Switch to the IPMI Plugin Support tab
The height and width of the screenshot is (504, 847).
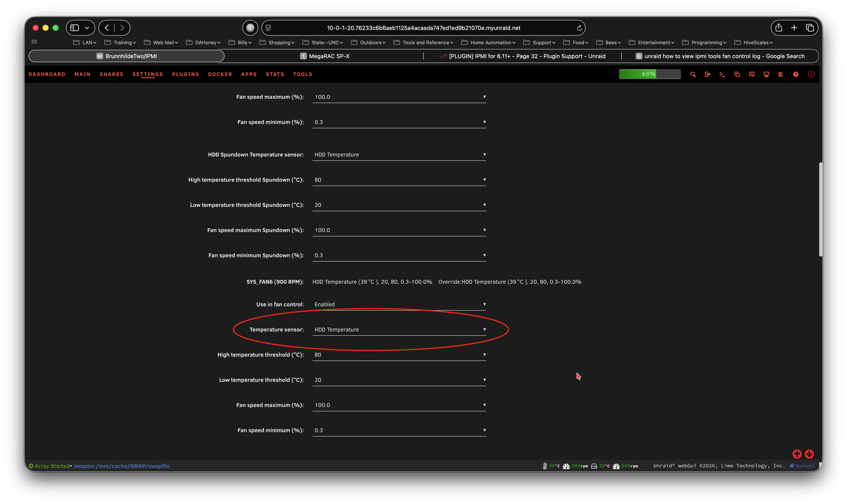click(x=522, y=56)
